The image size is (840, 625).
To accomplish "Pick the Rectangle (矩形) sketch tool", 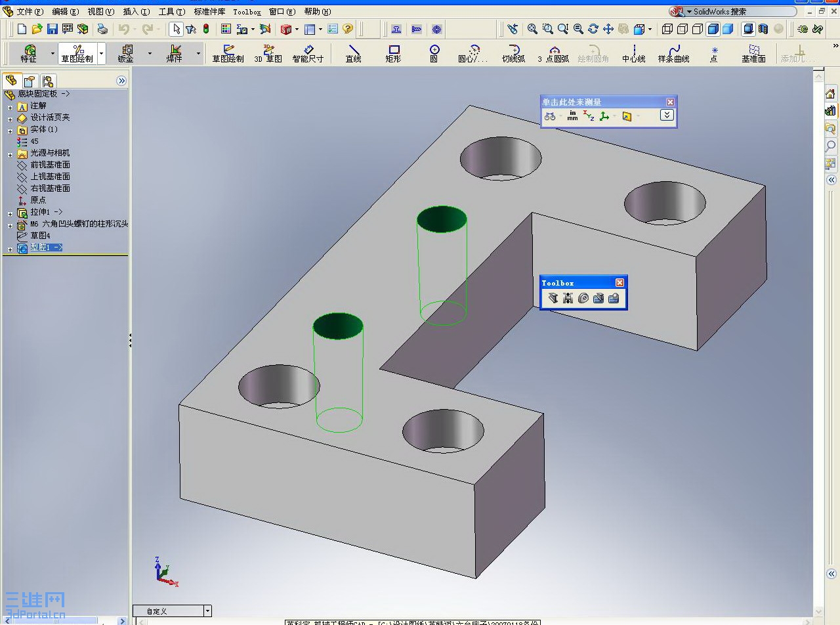I will coord(394,54).
